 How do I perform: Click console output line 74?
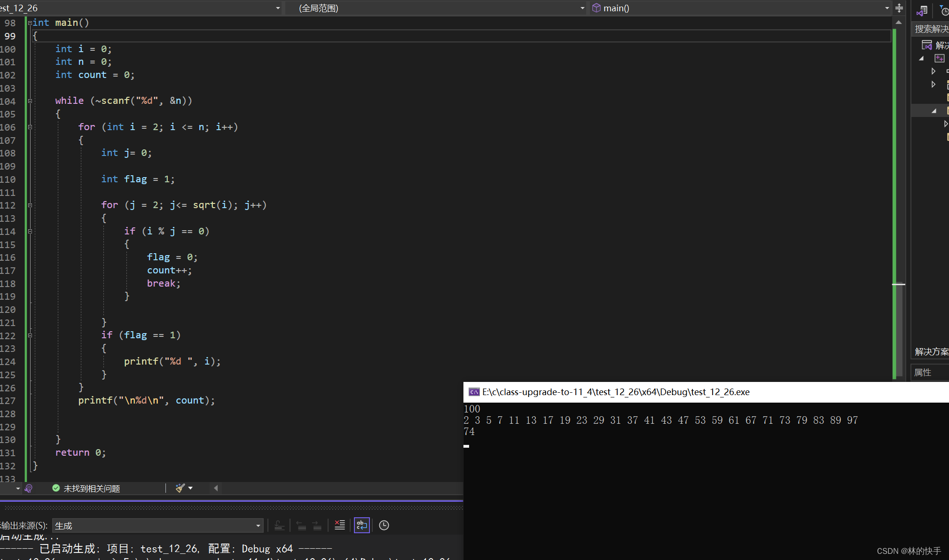tap(469, 432)
